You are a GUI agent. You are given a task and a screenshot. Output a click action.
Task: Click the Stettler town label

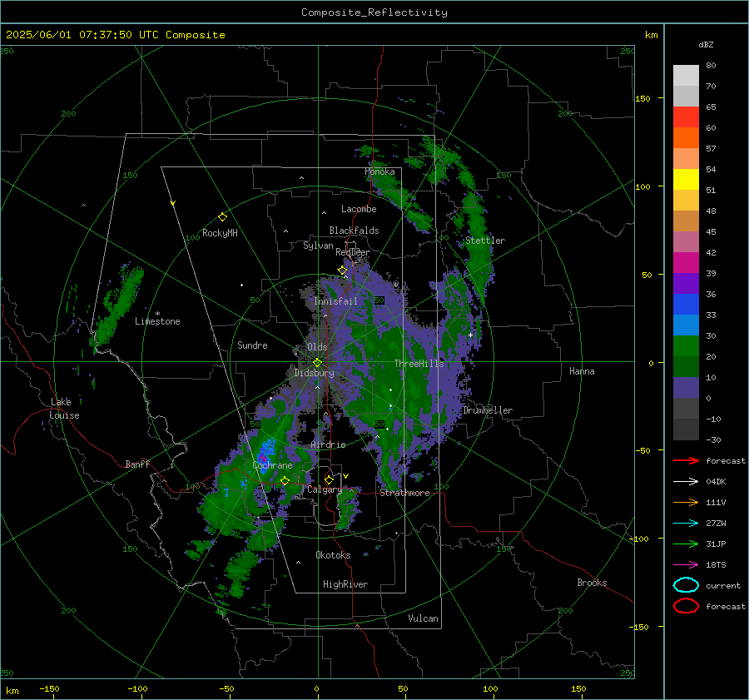click(x=485, y=241)
